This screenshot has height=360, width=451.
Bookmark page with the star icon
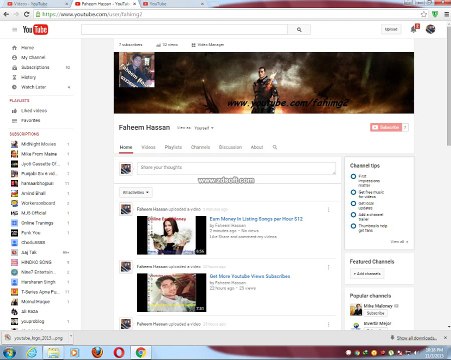pos(424,14)
